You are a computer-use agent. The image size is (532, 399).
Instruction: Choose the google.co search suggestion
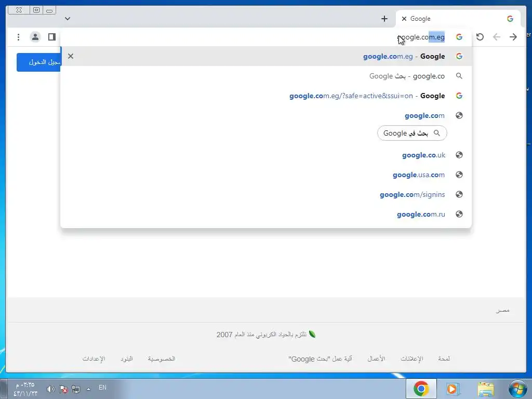(x=266, y=76)
